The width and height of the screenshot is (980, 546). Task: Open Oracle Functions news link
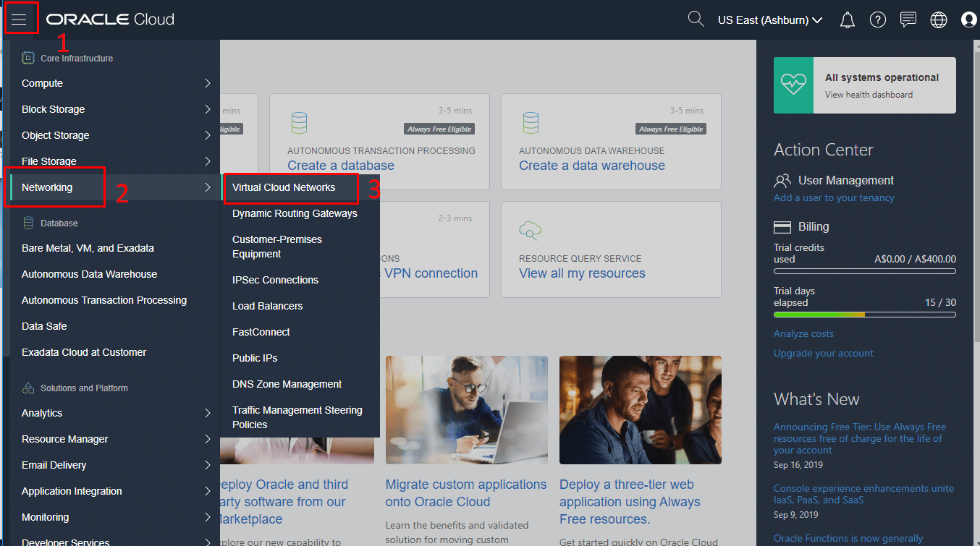[848, 538]
